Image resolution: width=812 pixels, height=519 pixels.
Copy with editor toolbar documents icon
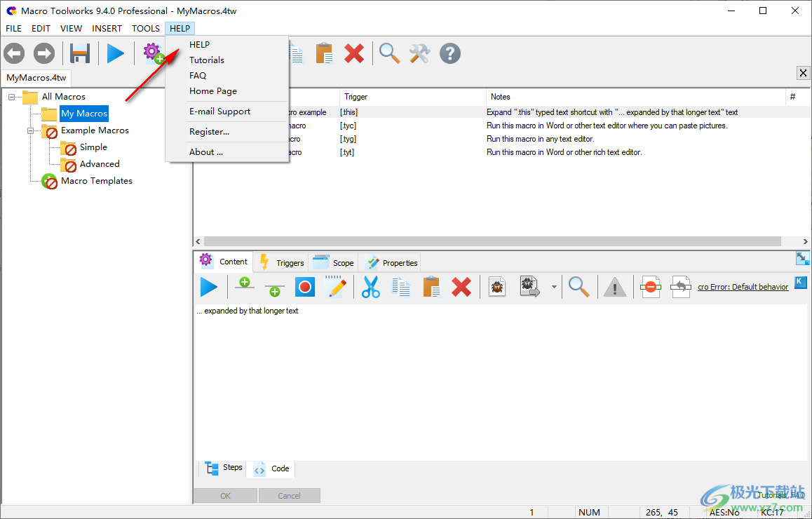point(401,287)
